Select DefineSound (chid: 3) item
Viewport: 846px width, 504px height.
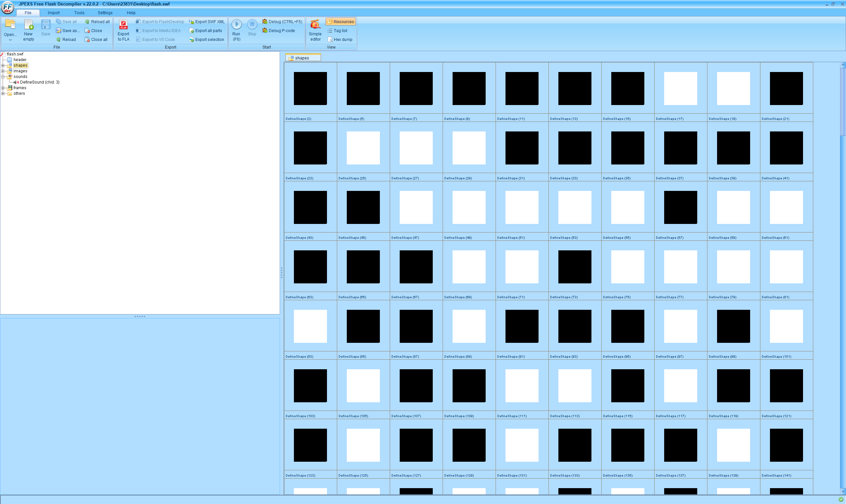pos(39,82)
